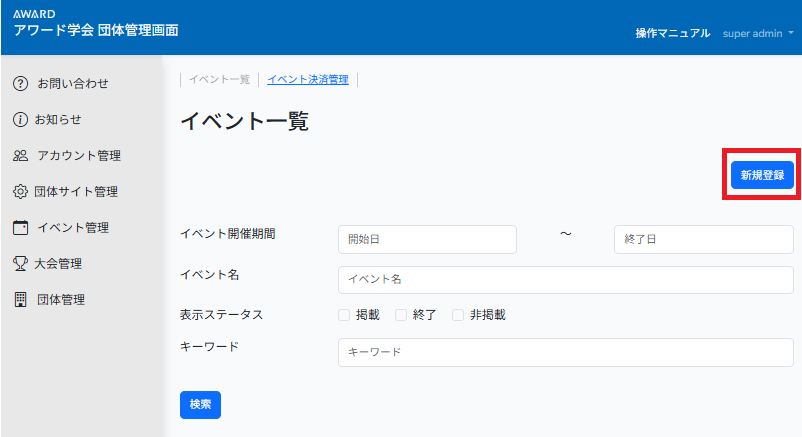Viewport: 802px width, 437px height.
Task: Select the イベント一覧 breadcrumb tab
Action: [219, 79]
